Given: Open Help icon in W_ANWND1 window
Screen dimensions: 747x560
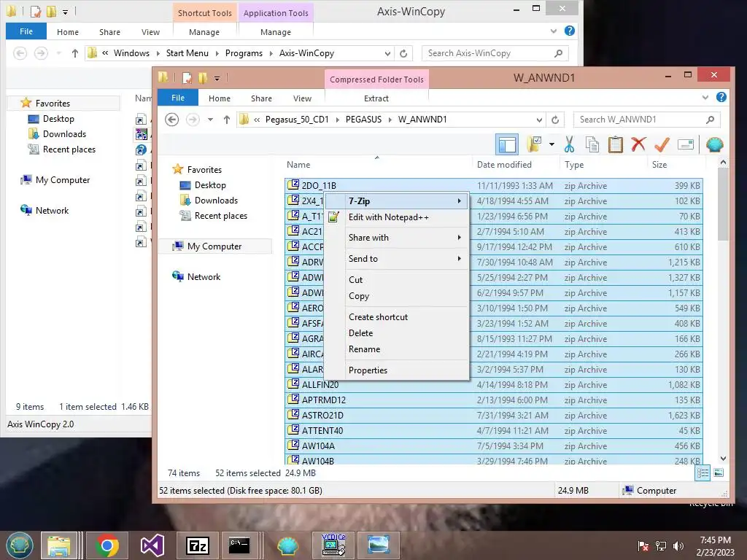Looking at the screenshot, I should click(721, 97).
